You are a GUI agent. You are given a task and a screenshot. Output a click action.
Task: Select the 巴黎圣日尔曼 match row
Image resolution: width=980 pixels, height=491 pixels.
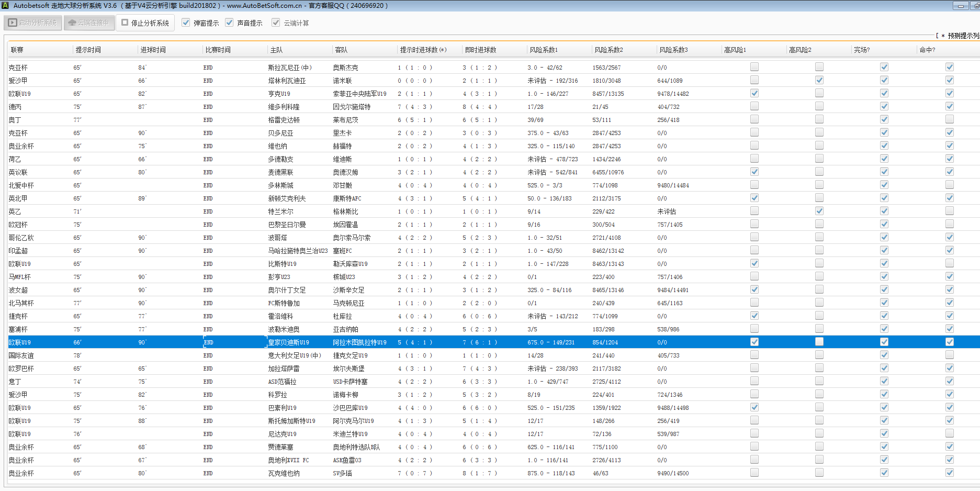pos(287,225)
